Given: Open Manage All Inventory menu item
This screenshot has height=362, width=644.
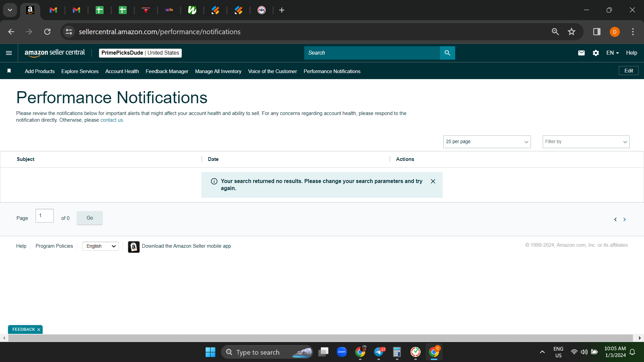Looking at the screenshot, I should pyautogui.click(x=218, y=71).
